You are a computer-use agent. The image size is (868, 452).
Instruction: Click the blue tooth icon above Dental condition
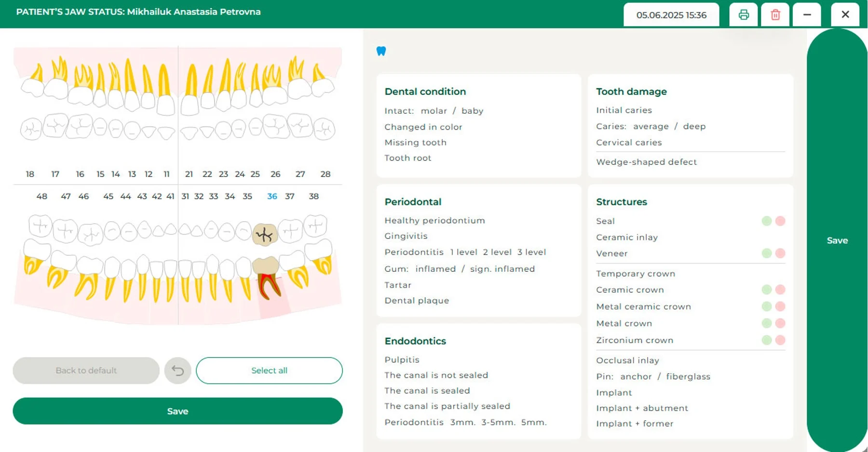(381, 51)
